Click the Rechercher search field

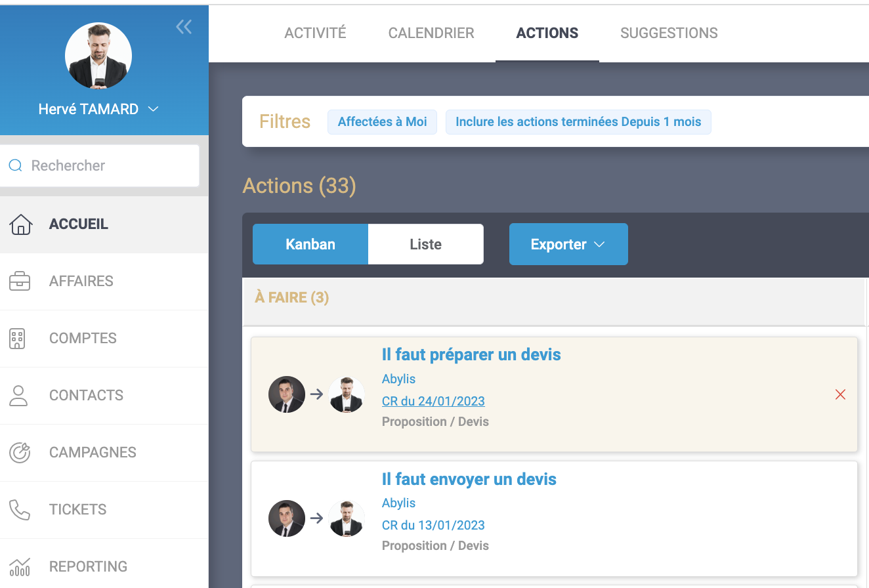tap(105, 165)
